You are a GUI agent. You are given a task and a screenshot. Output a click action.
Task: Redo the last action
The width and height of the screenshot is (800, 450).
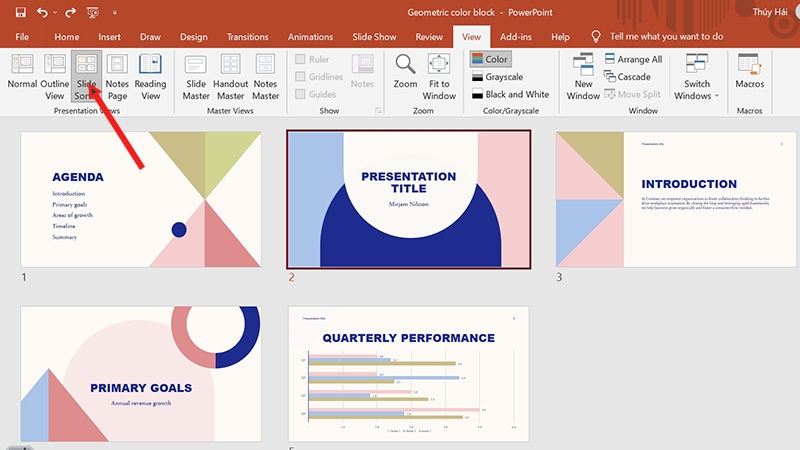click(70, 12)
